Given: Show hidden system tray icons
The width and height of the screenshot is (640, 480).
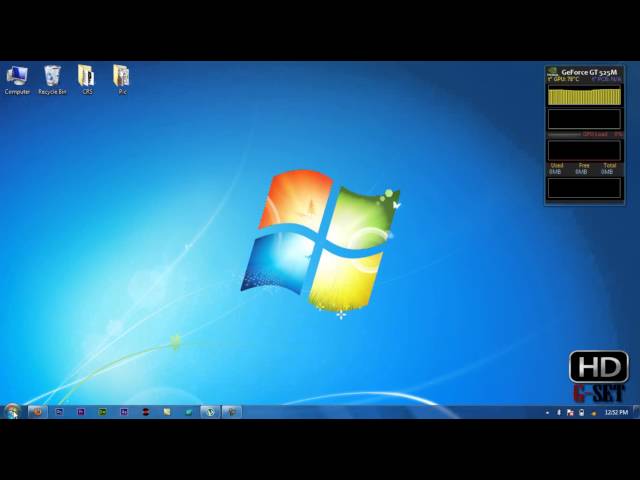Looking at the screenshot, I should [547, 413].
